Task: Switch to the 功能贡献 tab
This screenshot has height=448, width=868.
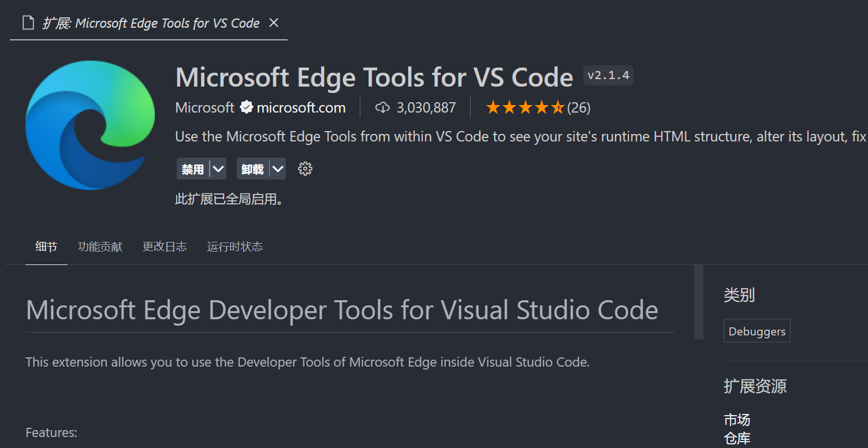Action: pos(100,247)
